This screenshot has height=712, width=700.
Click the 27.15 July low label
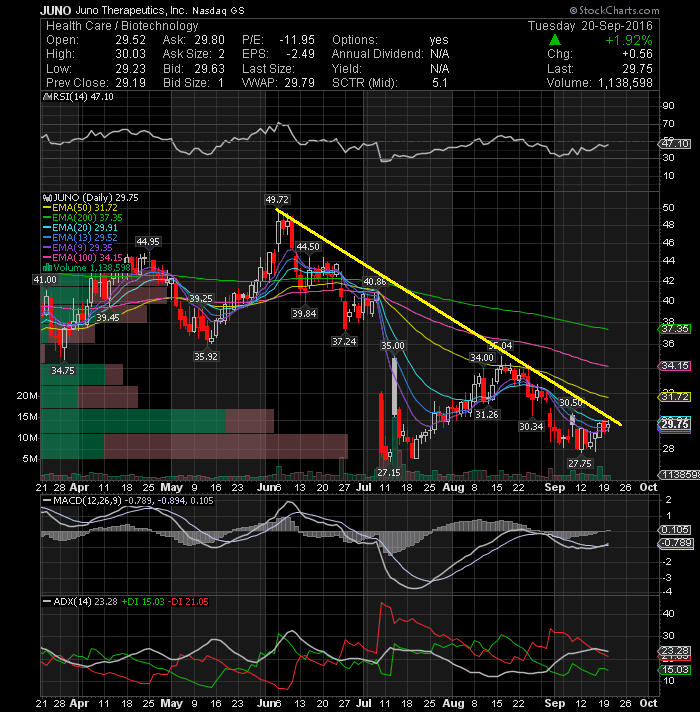[389, 473]
